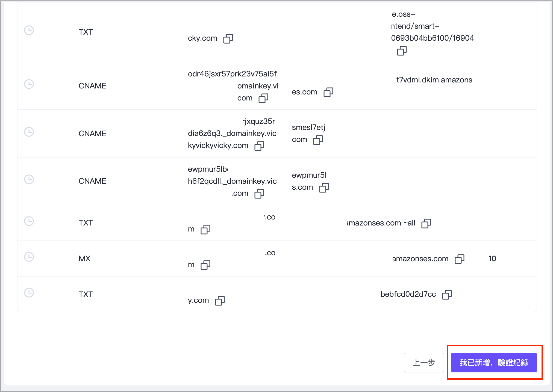Copy the CNAME value ending es.com
Screen dimensions: 553x392
tap(328, 92)
